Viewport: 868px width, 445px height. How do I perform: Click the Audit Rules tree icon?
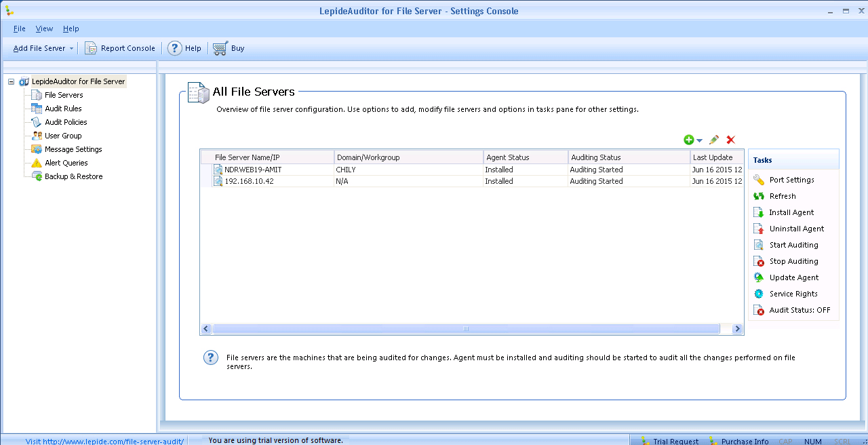point(37,109)
